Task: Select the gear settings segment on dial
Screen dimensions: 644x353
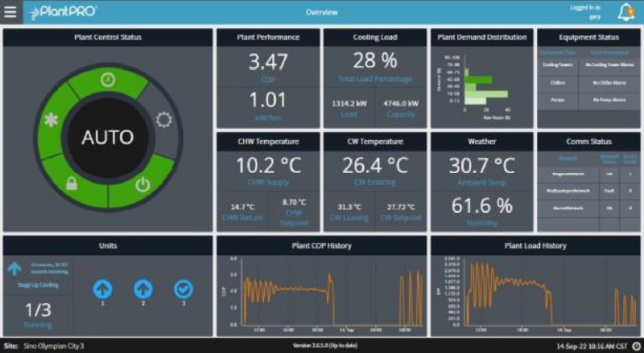Action: (164, 121)
